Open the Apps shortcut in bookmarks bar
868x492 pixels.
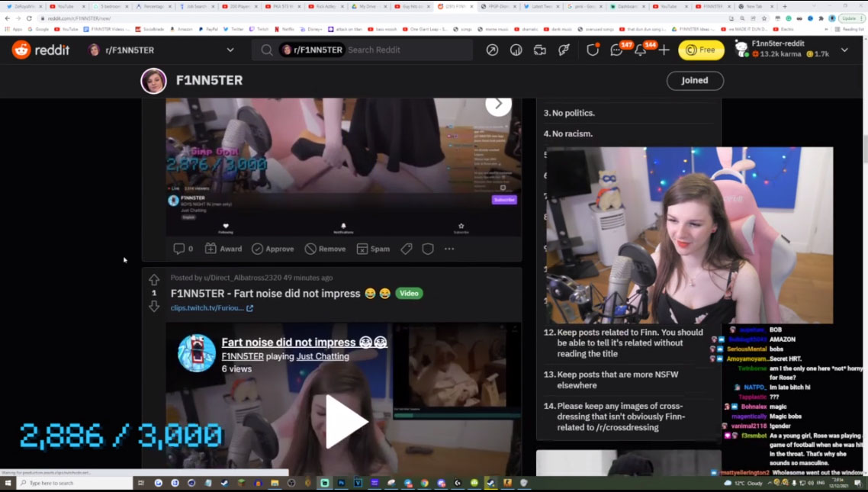[14, 29]
